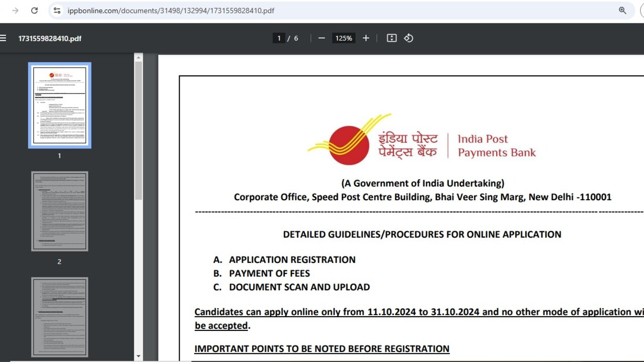Open page 3 thumbnail
This screenshot has height=362, width=644.
[x=59, y=317]
